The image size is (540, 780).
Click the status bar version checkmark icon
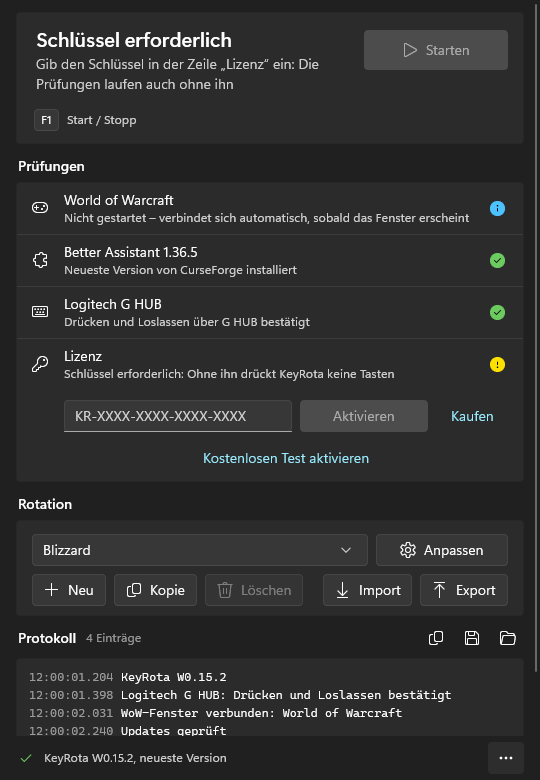(26, 758)
